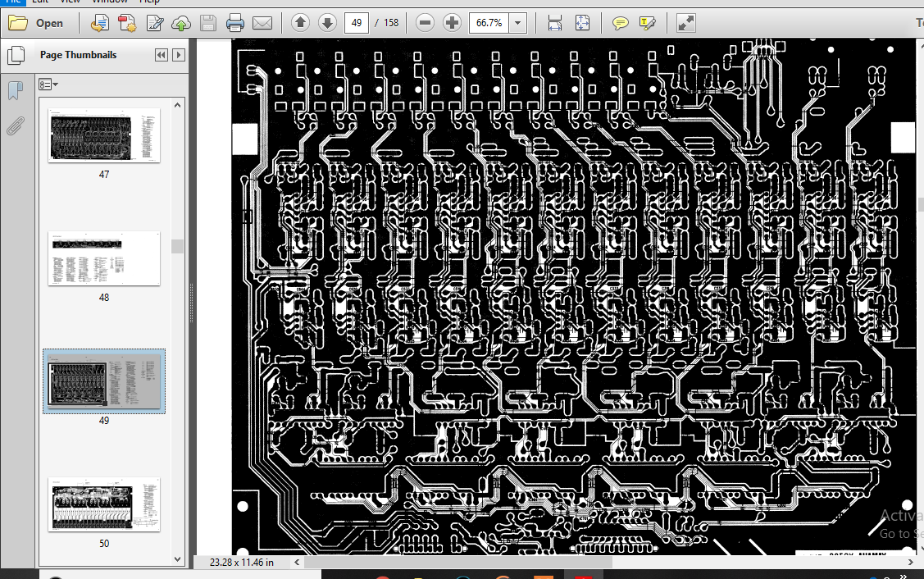Select page 50 thumbnail

[103, 504]
